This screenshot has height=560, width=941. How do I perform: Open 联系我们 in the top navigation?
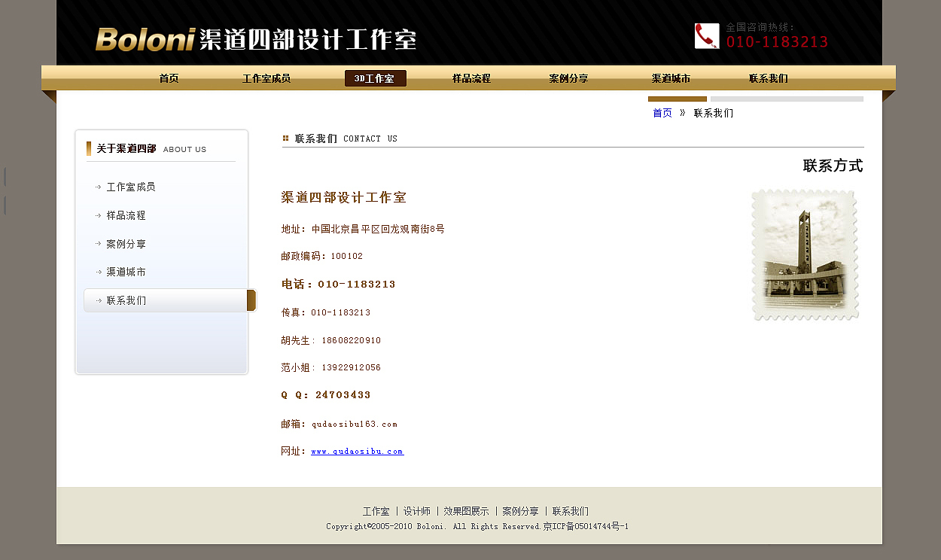click(769, 78)
